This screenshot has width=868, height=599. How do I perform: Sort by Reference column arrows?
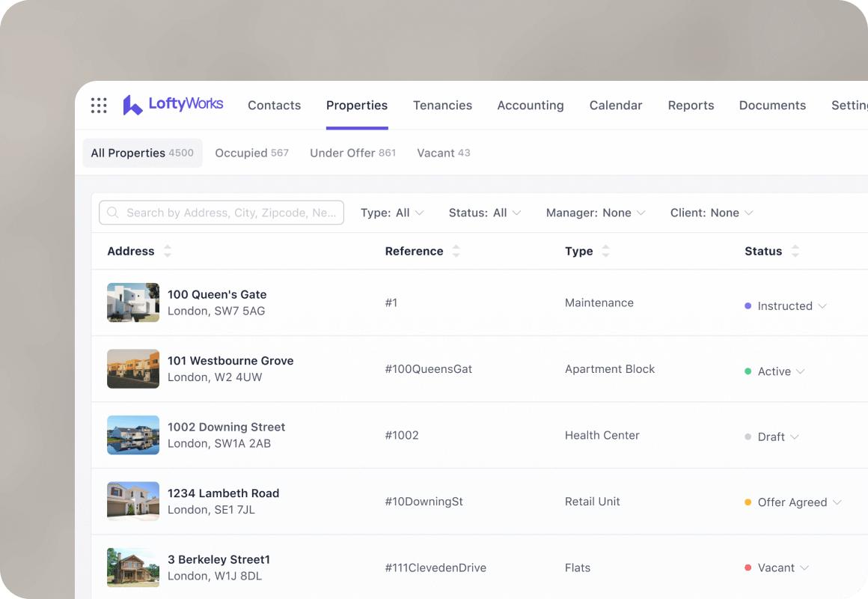[456, 252]
